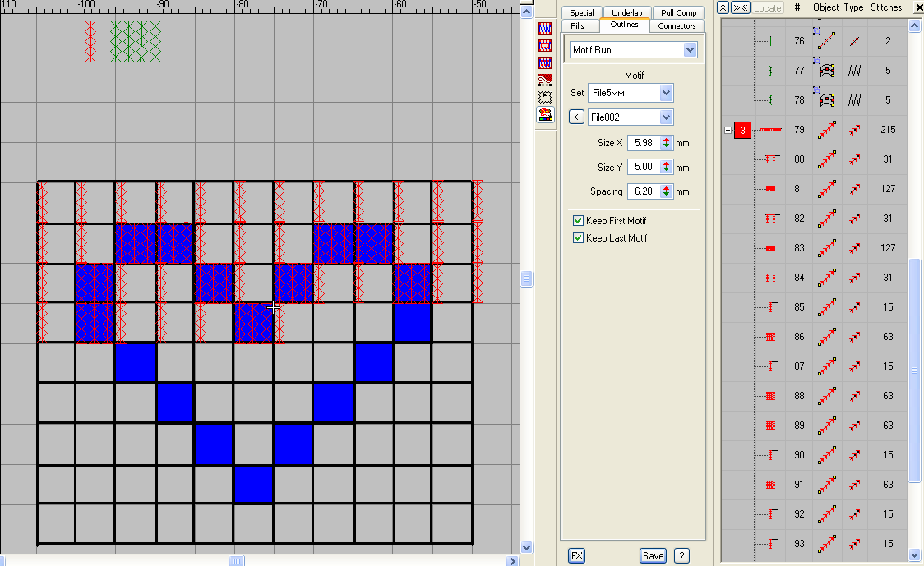Open the Motif Run outline type dropdown

(690, 50)
